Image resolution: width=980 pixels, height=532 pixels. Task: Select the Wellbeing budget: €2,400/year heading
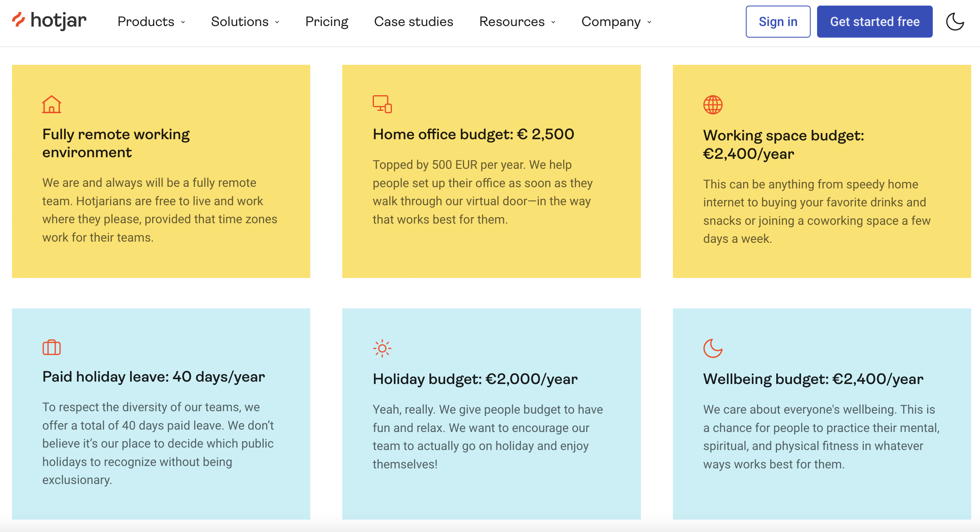[x=813, y=379]
